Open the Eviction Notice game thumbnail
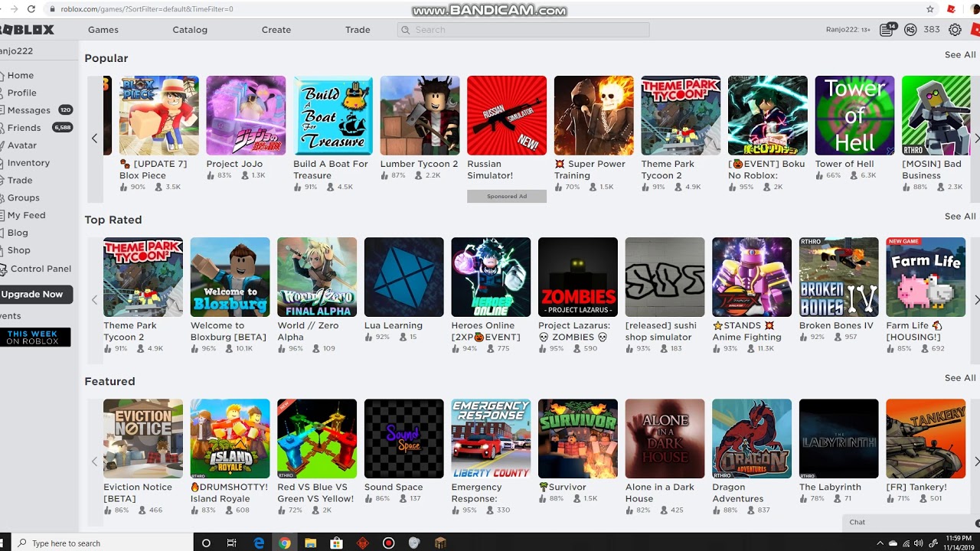 coord(143,439)
